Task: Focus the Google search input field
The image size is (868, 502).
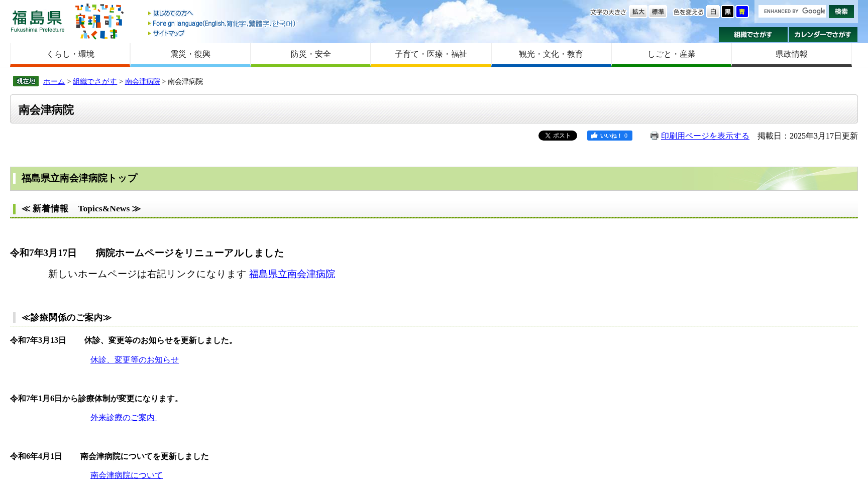Action: pos(792,11)
